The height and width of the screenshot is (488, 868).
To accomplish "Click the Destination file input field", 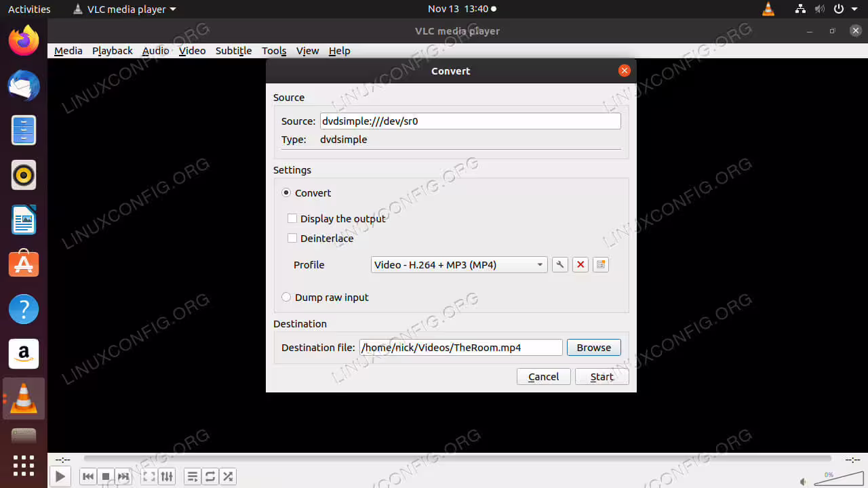I will [x=461, y=348].
